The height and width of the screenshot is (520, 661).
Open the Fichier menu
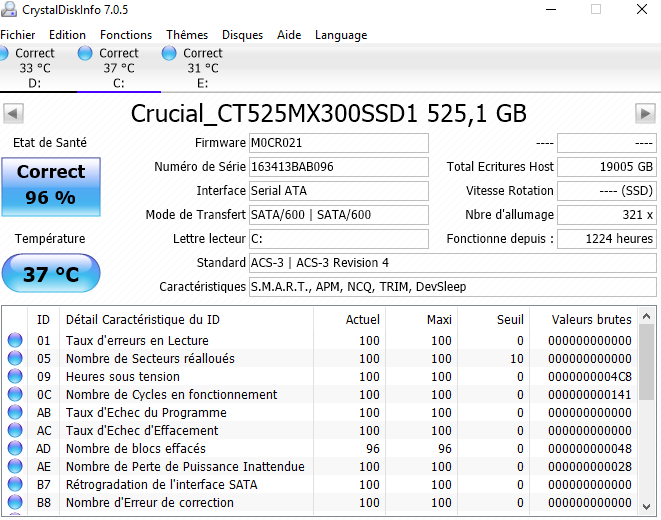18,34
